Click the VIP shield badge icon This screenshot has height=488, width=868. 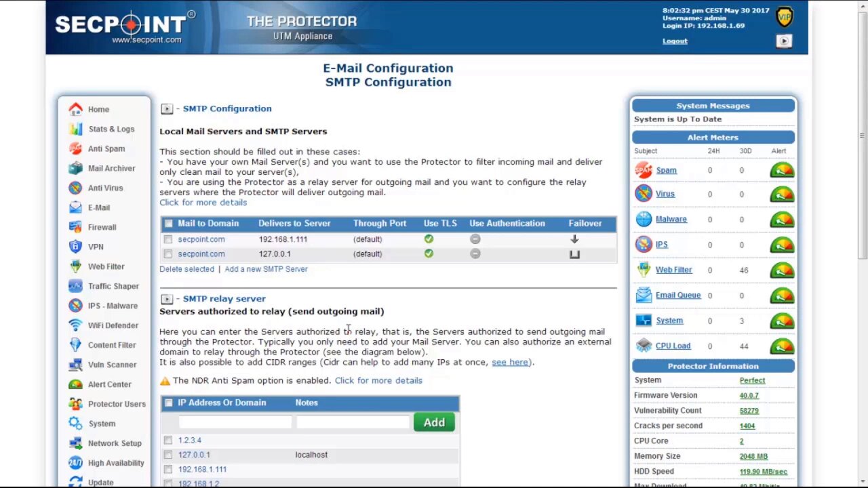(x=785, y=17)
